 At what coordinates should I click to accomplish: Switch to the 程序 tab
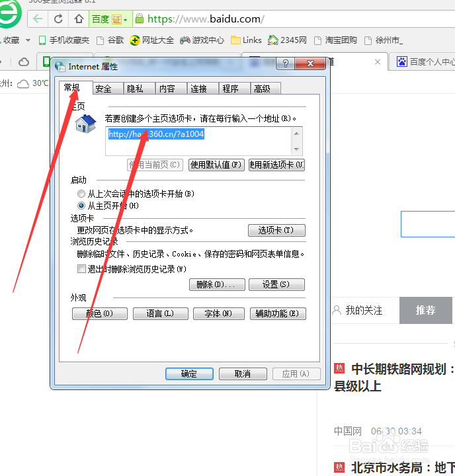(235, 89)
